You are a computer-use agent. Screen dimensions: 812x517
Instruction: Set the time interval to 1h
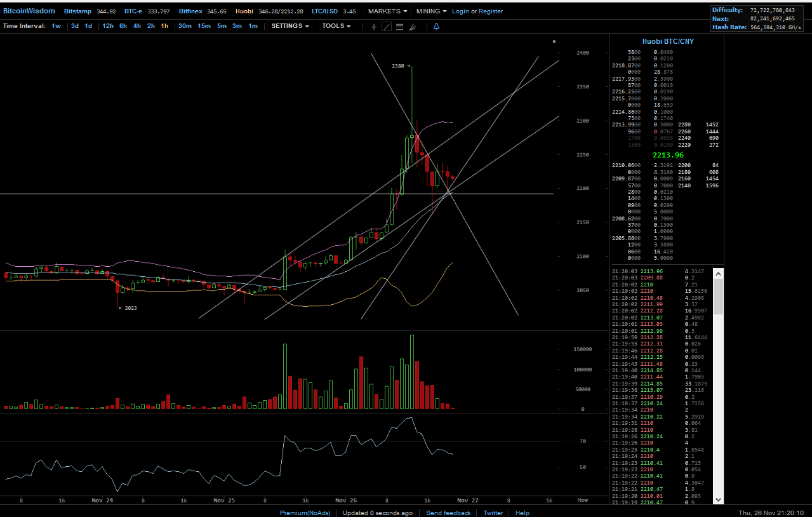[x=164, y=26]
